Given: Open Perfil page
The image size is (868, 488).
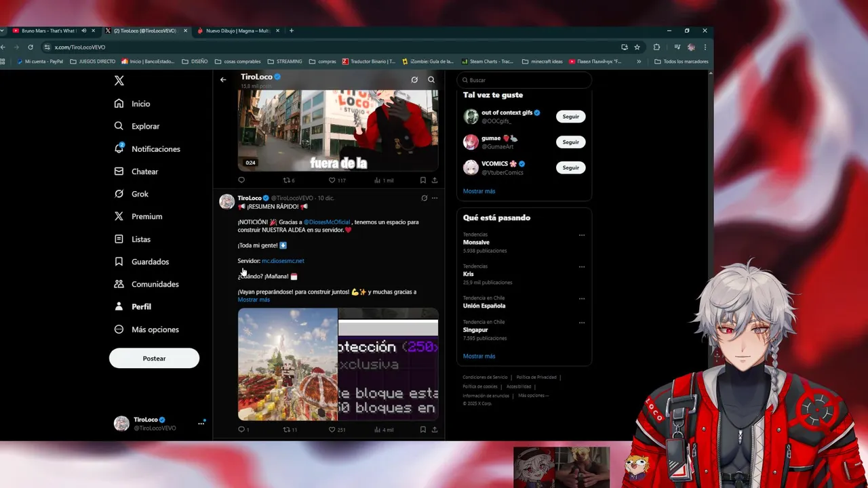Looking at the screenshot, I should pos(132,306).
